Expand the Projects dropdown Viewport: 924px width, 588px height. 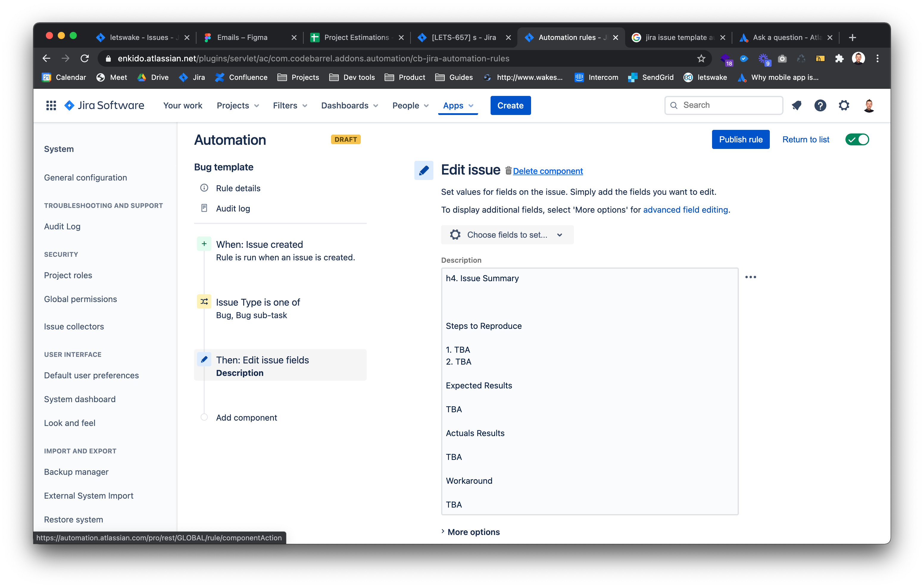[238, 105]
